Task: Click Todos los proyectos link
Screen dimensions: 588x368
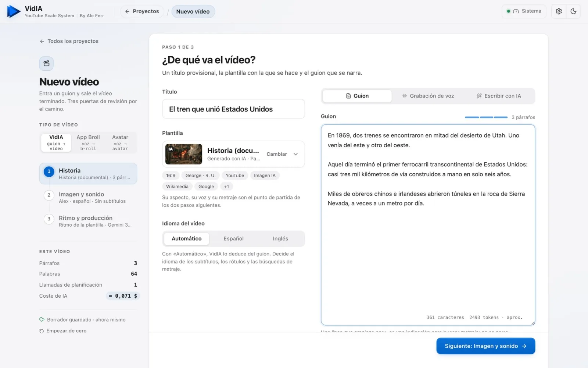Action: point(69,41)
